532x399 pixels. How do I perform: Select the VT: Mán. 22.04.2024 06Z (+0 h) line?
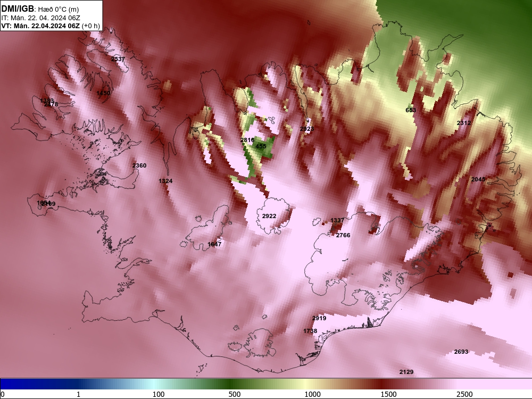pyautogui.click(x=50, y=26)
